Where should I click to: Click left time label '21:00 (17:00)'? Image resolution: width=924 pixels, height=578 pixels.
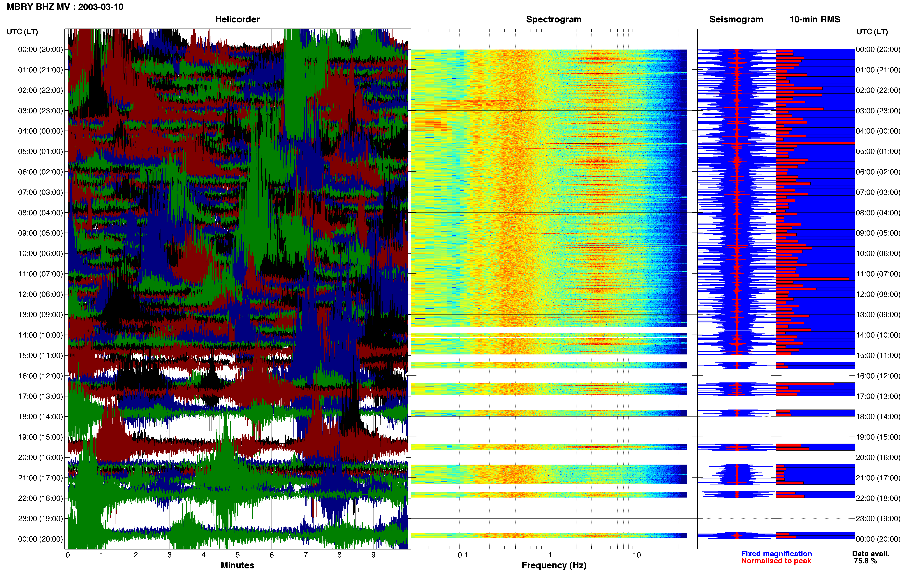pyautogui.click(x=41, y=478)
